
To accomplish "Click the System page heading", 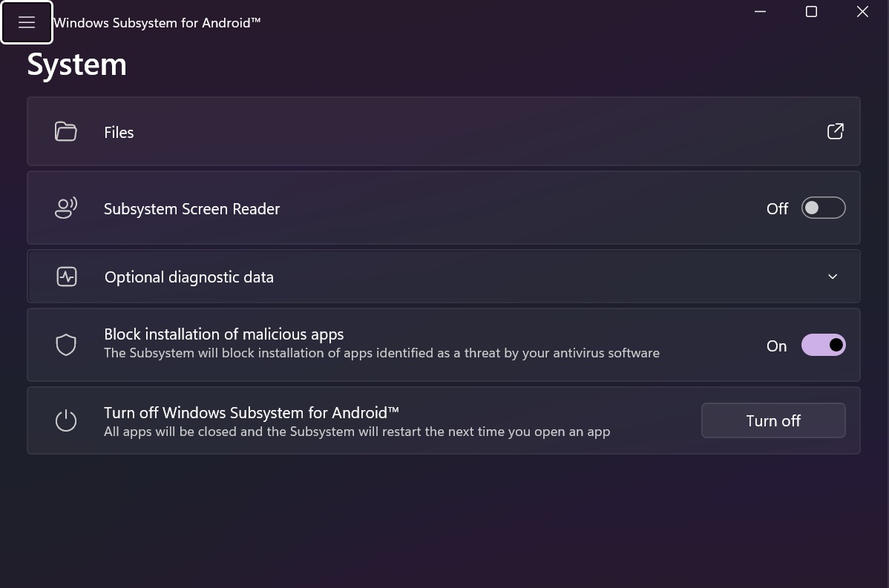I will [x=76, y=65].
